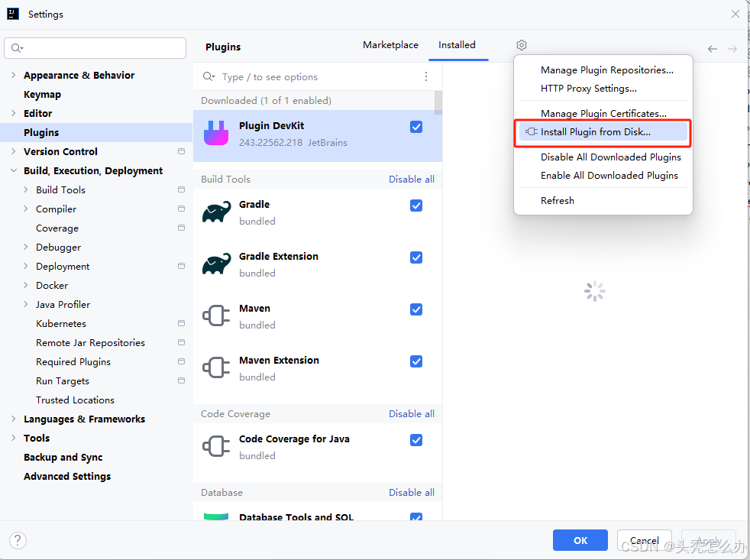This screenshot has width=750, height=560.
Task: Expand the Editor section
Action: click(x=14, y=113)
